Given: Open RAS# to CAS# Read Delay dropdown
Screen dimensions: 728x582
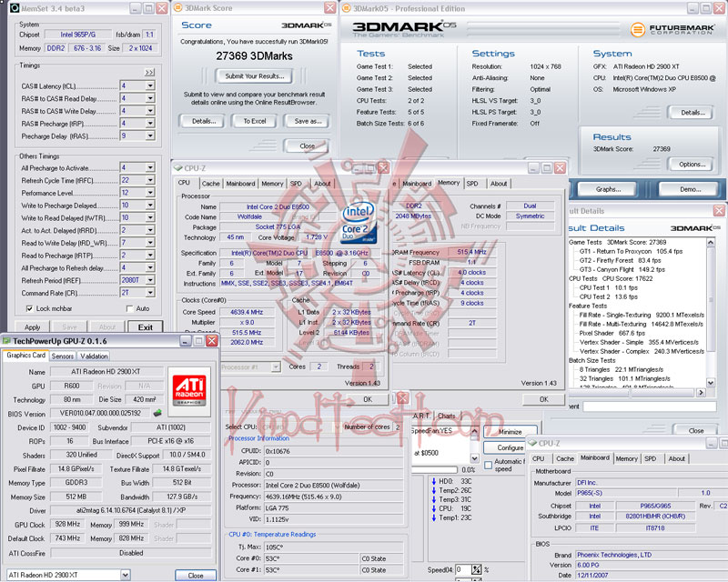Looking at the screenshot, I should point(150,98).
